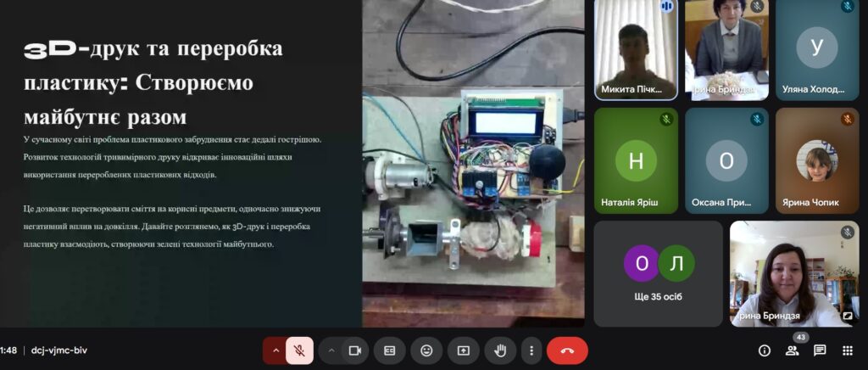Open the three-dot more options menu
868x370 pixels.
click(531, 350)
